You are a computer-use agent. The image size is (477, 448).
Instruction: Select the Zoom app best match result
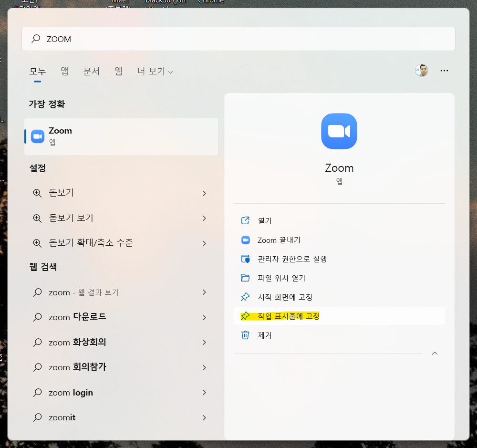(121, 136)
